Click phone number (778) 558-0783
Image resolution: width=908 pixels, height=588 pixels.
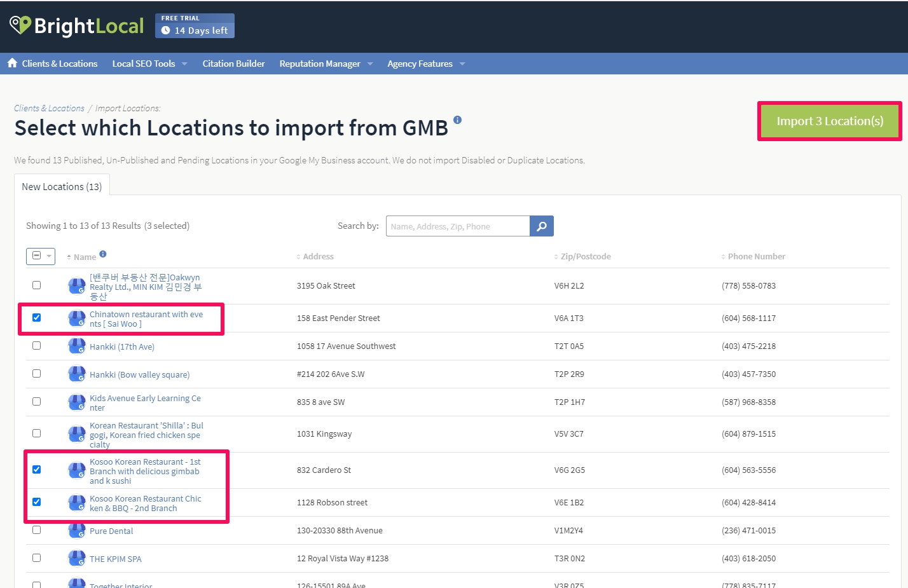(748, 286)
